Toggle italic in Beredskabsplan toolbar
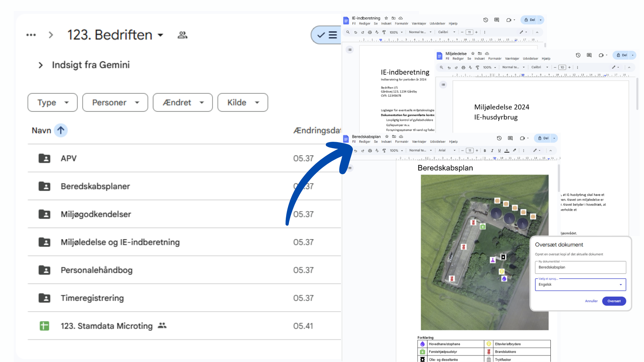This screenshot has height=362, width=644. [492, 150]
